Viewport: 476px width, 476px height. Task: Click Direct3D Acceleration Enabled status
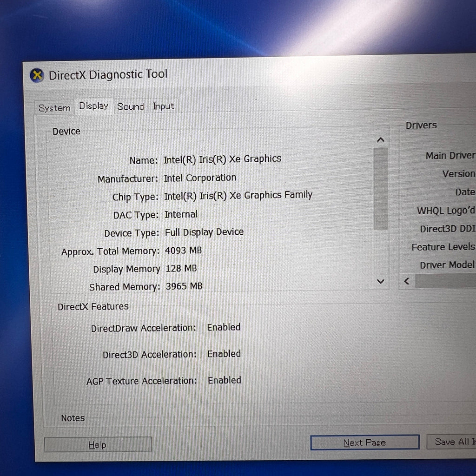click(224, 354)
